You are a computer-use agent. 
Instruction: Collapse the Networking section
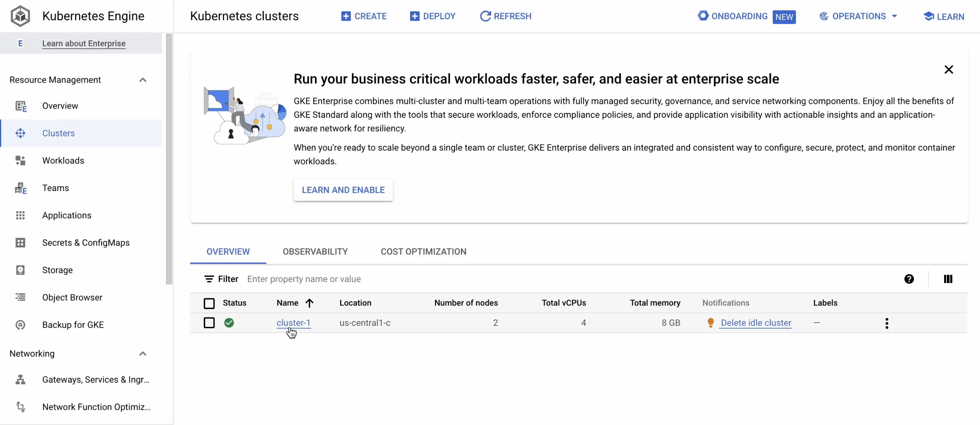143,353
